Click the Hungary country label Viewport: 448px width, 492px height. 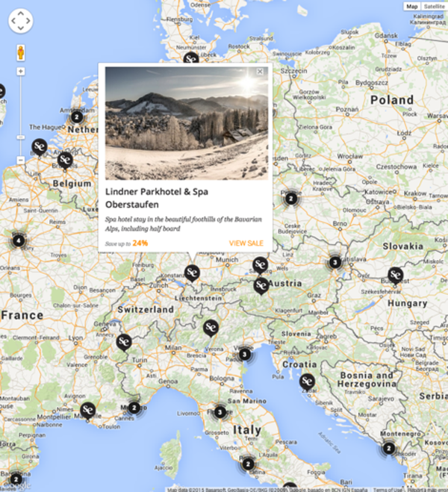[407, 303]
